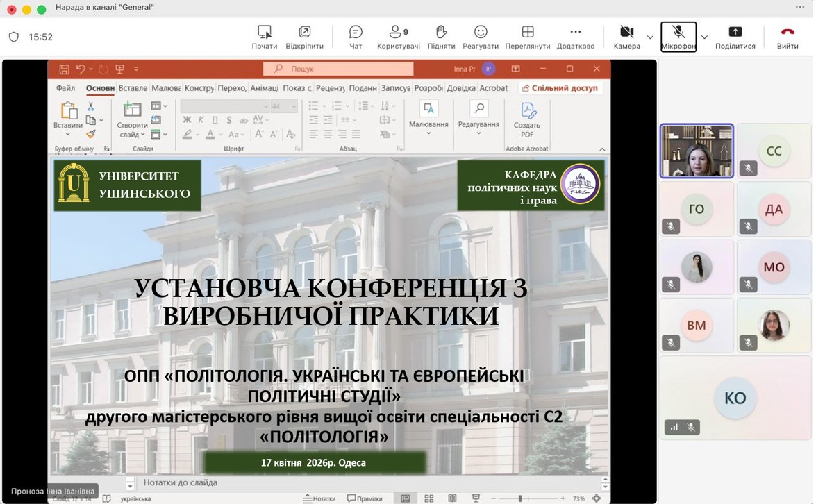
Task: Open the Chat (Чат) panel
Action: [x=356, y=37]
